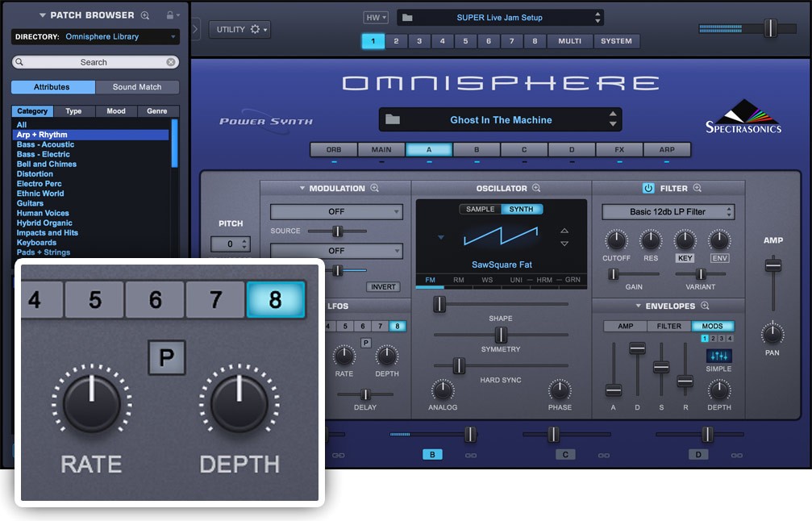Open the MULTI page tab
The image size is (812, 521).
point(569,41)
